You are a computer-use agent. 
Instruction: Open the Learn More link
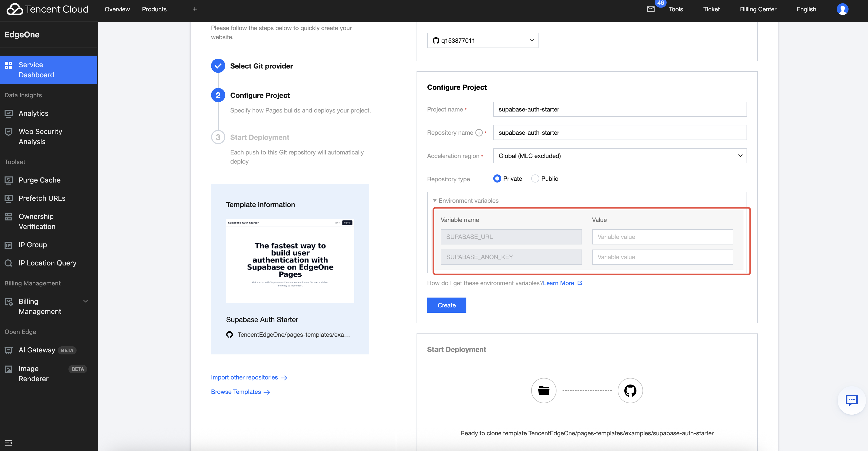(558, 283)
